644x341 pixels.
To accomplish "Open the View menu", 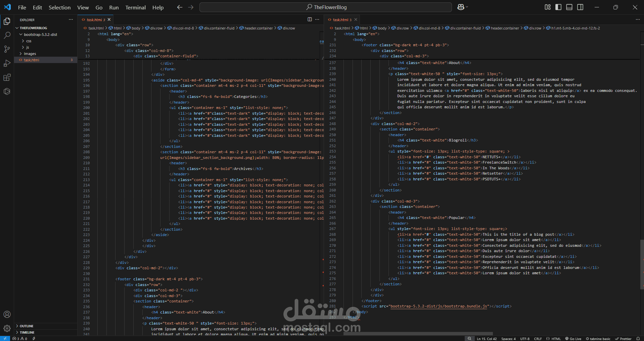I will tap(83, 7).
